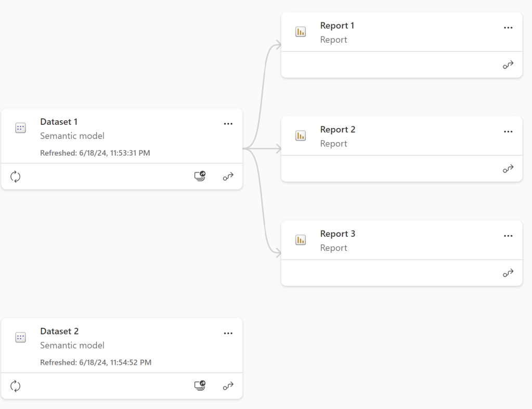
Task: Open impact analysis for Dataset 2
Action: click(200, 386)
